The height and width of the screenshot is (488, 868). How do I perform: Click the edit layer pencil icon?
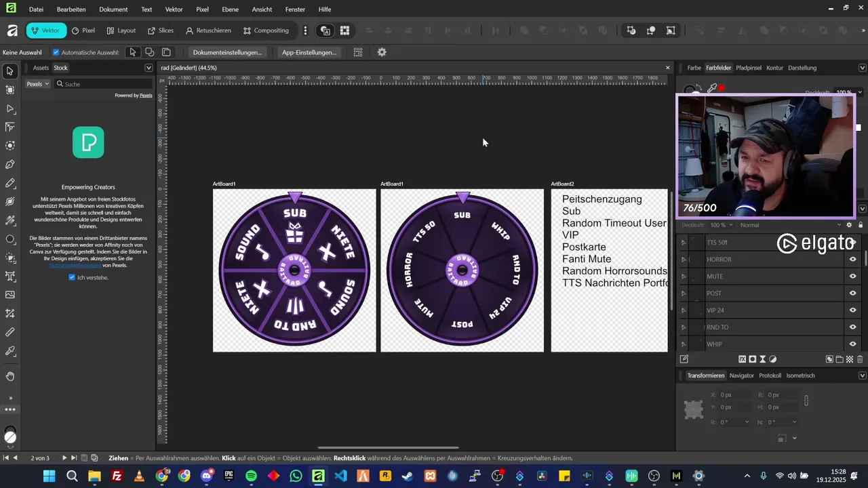point(684,359)
